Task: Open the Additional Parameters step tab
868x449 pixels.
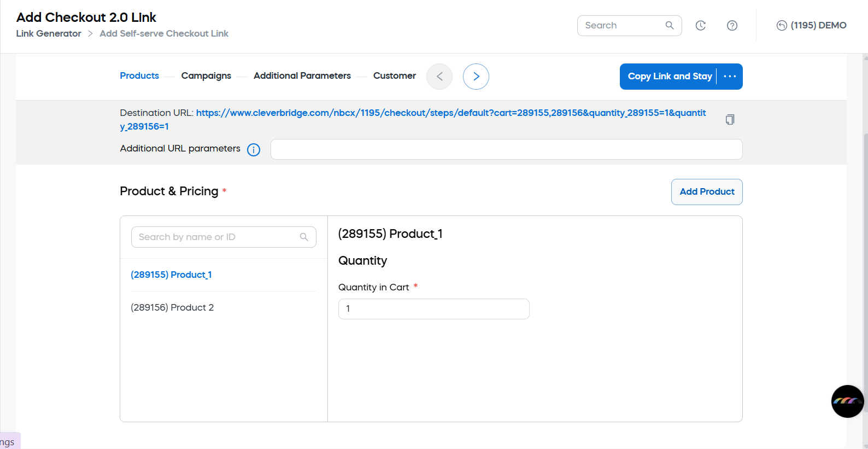Action: (302, 76)
